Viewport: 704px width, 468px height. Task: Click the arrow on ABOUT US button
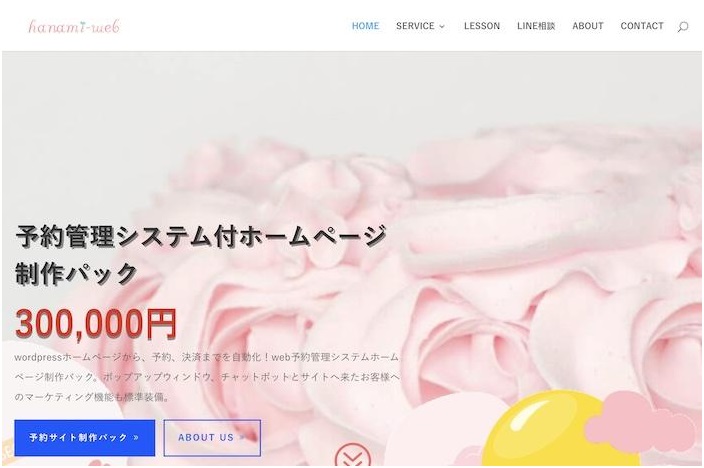tap(242, 437)
